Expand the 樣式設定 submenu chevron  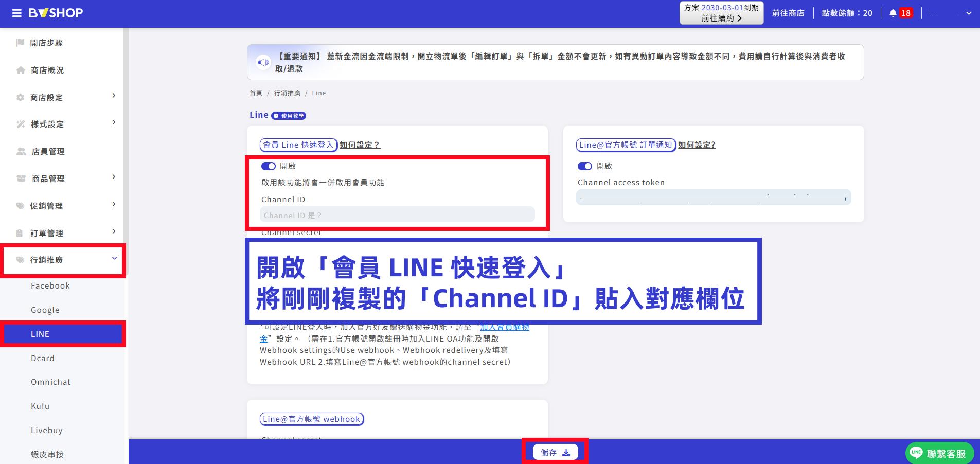pyautogui.click(x=114, y=122)
